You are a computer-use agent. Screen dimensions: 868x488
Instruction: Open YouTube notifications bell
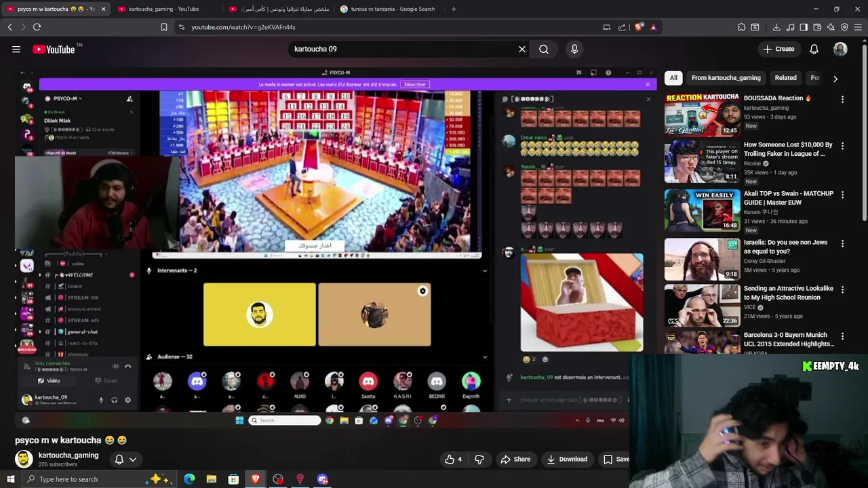[814, 49]
